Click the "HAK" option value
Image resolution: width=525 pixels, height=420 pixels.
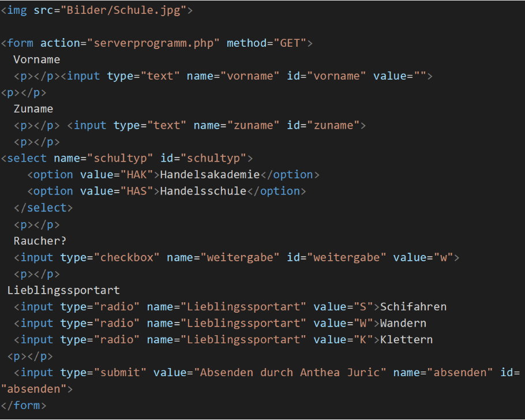(136, 175)
